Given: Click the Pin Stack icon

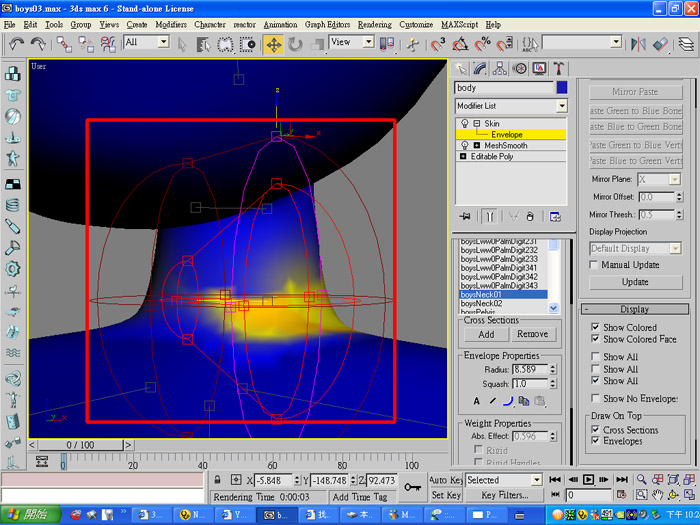Looking at the screenshot, I should click(x=465, y=217).
